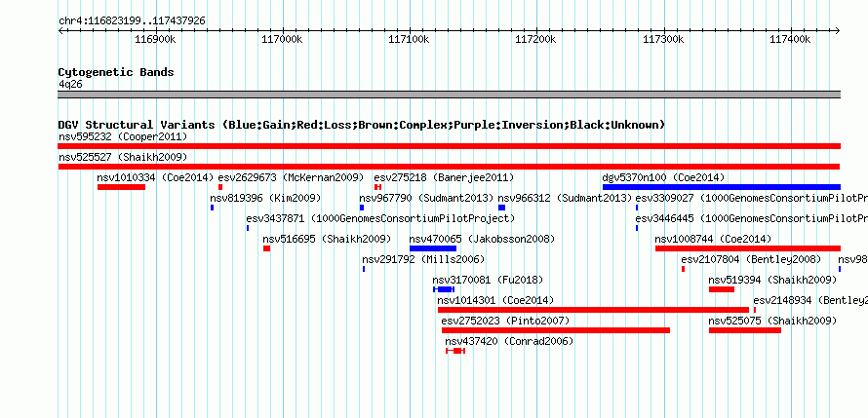
Task: Click the nsv3170081 (Fu2018) label
Action: pyautogui.click(x=488, y=280)
